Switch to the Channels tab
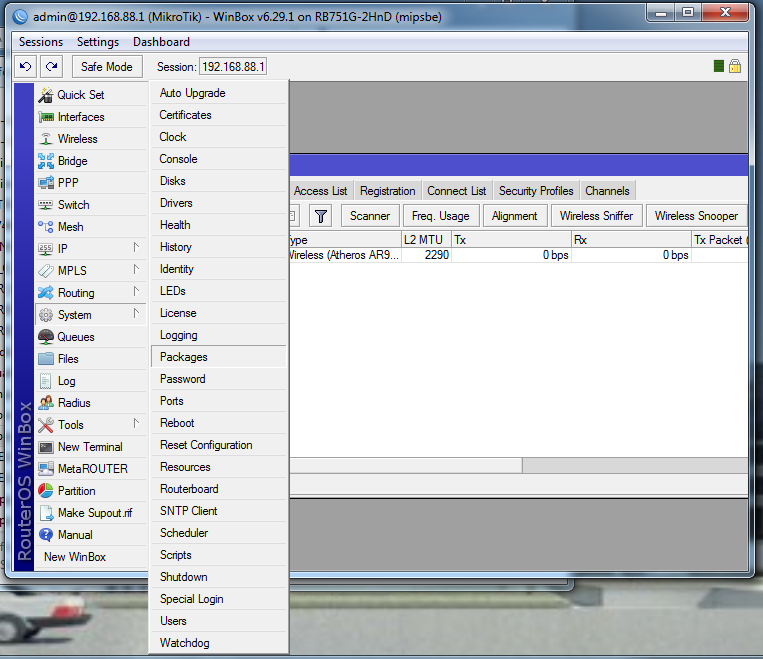The image size is (763, 659). coord(607,191)
